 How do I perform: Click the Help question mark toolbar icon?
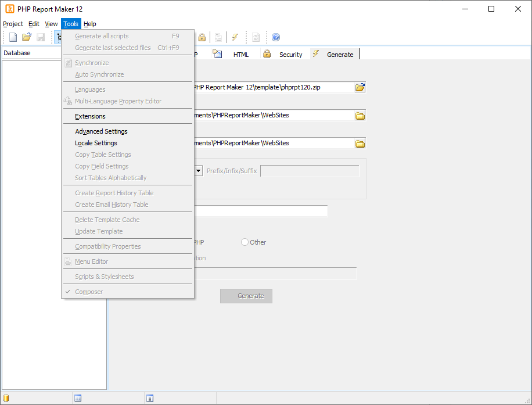(276, 37)
